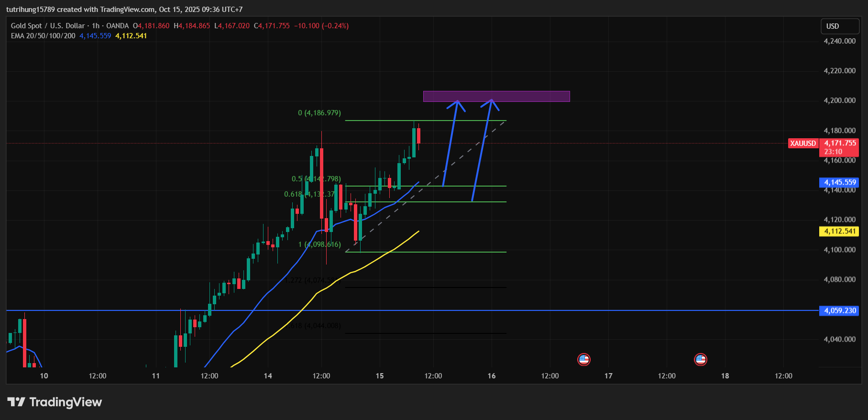
Task: Click the TradingView logo at bottom left
Action: tap(55, 402)
